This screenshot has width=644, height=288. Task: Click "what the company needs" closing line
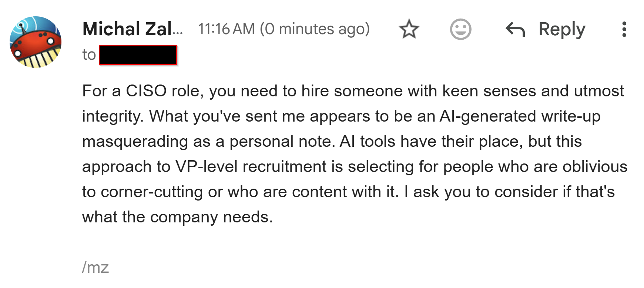(177, 217)
